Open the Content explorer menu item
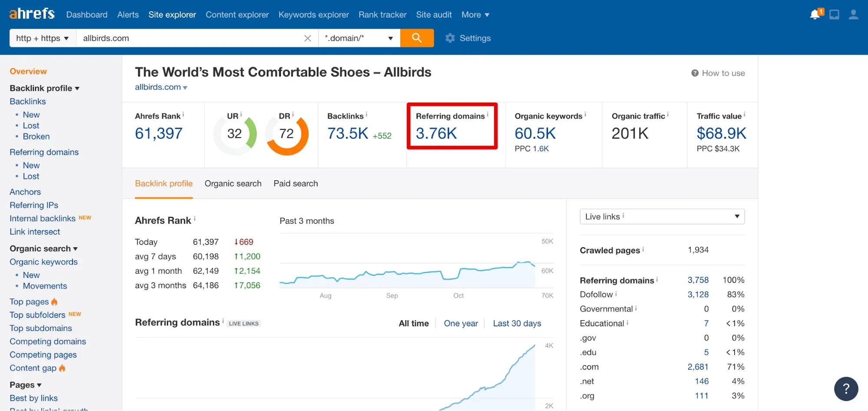Screen dimensions: 868x411 pyautogui.click(x=237, y=15)
